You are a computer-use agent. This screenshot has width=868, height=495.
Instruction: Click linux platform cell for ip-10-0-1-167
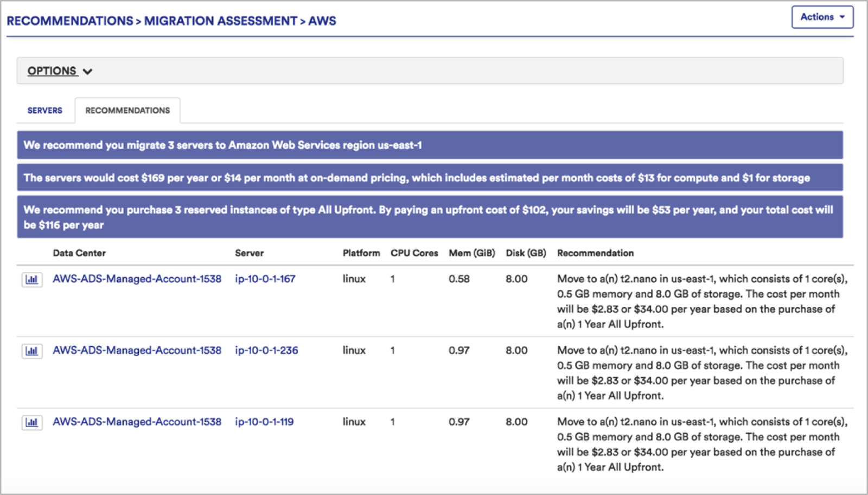pos(354,279)
